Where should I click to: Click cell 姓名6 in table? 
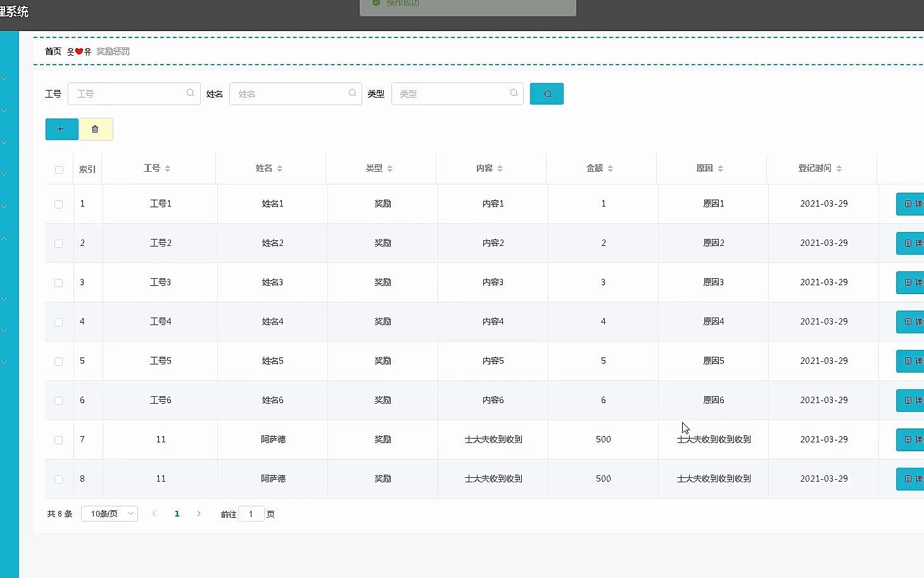coord(272,400)
